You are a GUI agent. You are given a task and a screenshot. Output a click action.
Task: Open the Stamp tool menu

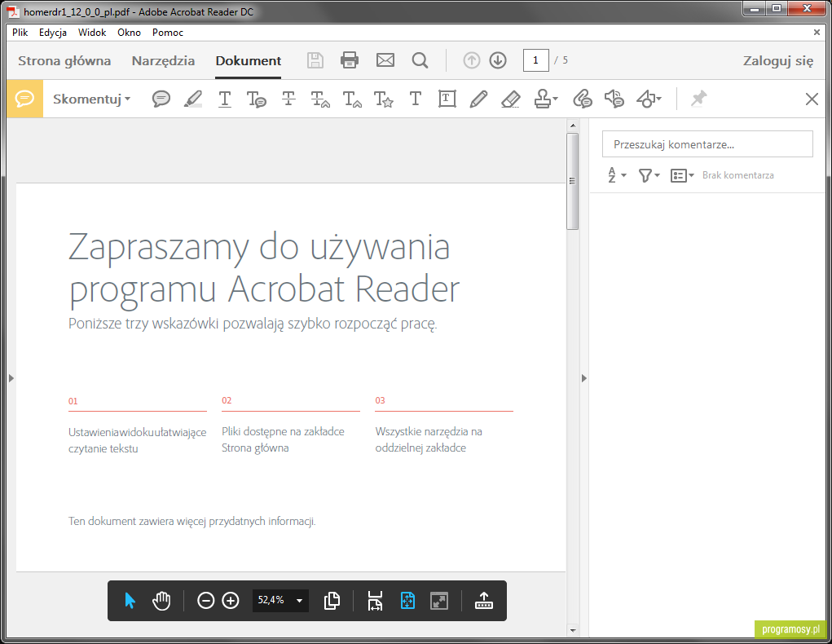coord(545,99)
